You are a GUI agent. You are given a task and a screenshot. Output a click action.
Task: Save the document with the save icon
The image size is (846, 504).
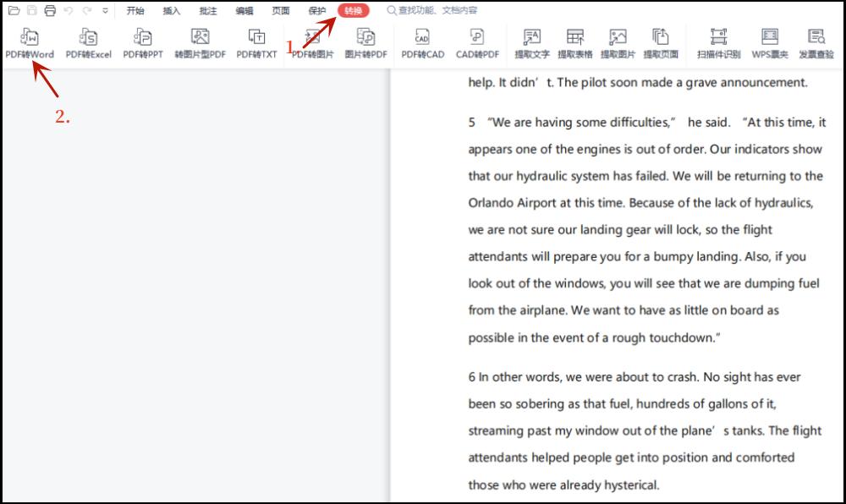(32, 10)
